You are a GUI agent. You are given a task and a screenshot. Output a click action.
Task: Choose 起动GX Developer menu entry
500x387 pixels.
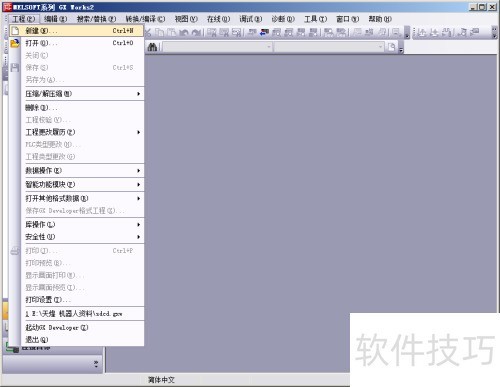coord(77,328)
